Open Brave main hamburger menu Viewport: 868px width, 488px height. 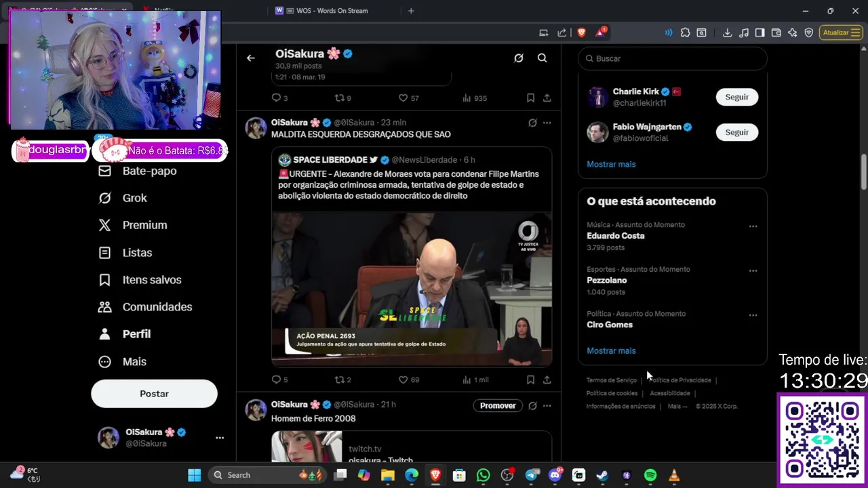pyautogui.click(x=854, y=33)
